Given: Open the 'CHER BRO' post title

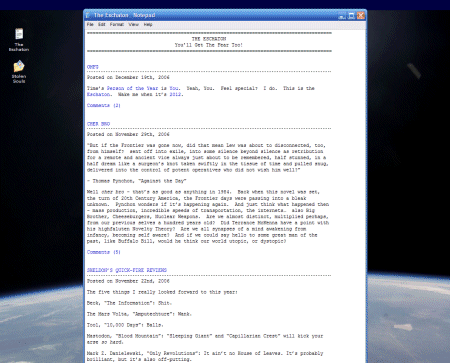Looking at the screenshot, I should (98, 124).
